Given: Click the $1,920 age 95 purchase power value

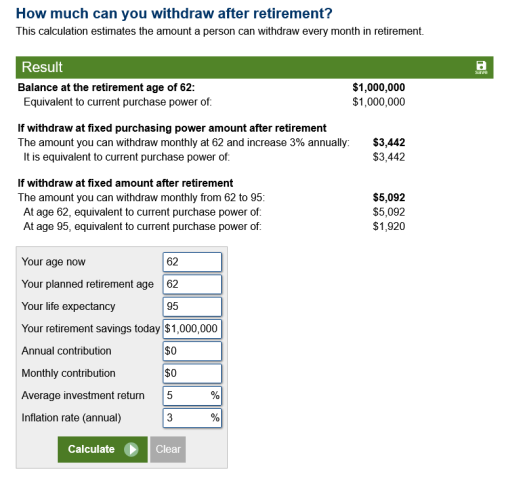Looking at the screenshot, I should [x=389, y=226].
